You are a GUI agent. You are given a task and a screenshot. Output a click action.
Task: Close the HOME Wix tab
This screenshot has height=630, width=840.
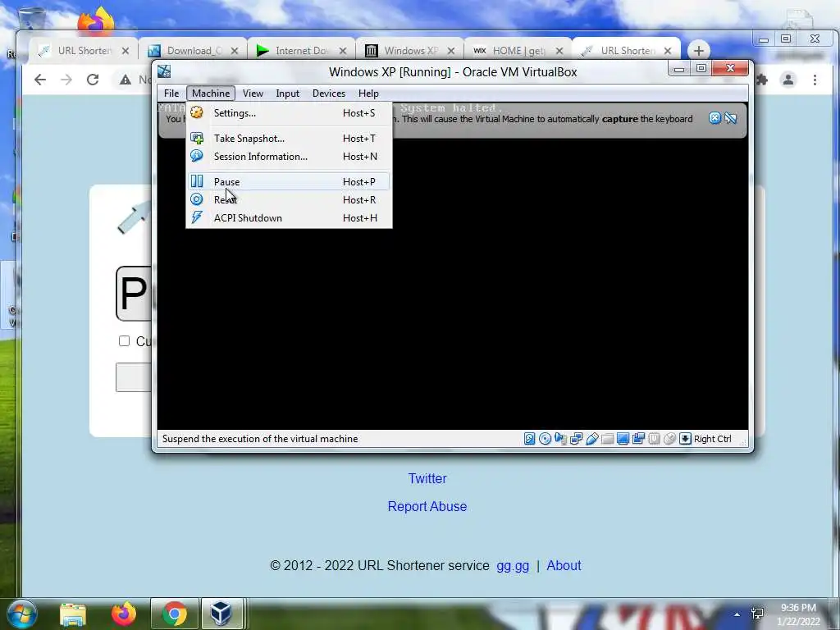click(559, 51)
